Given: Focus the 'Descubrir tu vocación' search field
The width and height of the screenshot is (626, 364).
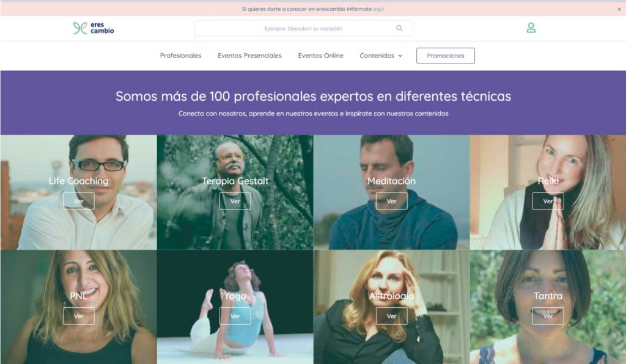Looking at the screenshot, I should coord(303,28).
